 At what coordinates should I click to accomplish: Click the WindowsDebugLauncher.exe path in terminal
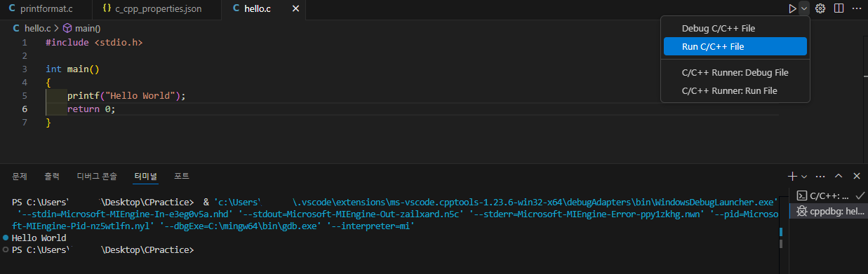coord(495,202)
